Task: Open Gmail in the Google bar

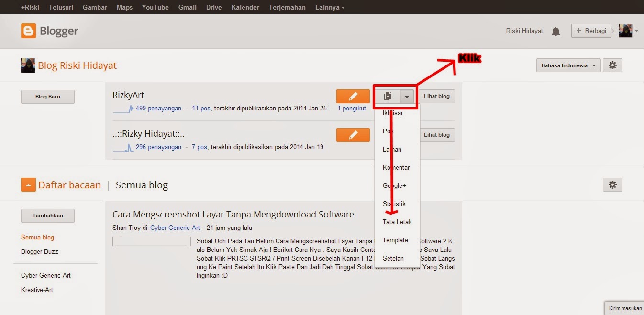Action: [x=188, y=7]
